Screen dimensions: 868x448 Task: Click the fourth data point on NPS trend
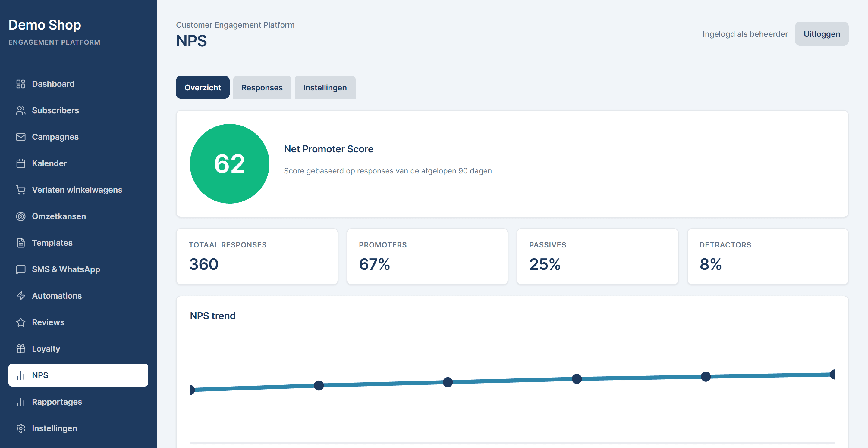[x=577, y=379]
